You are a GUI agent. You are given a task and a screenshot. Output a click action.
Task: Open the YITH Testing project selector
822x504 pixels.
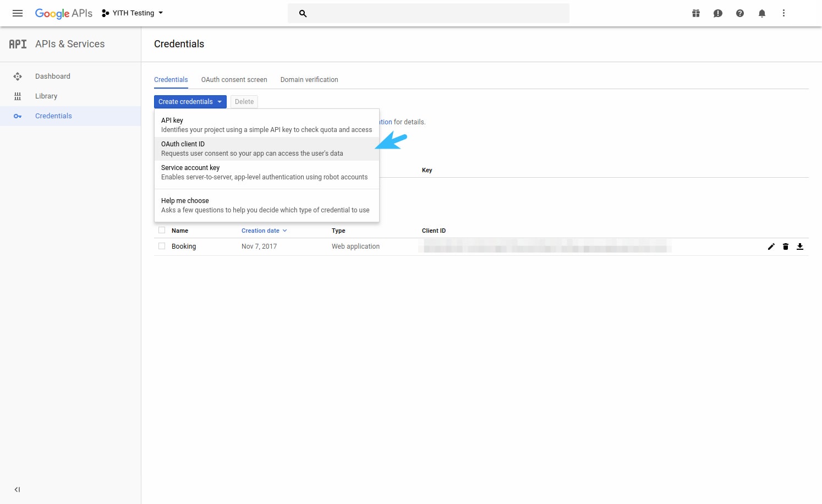point(133,13)
